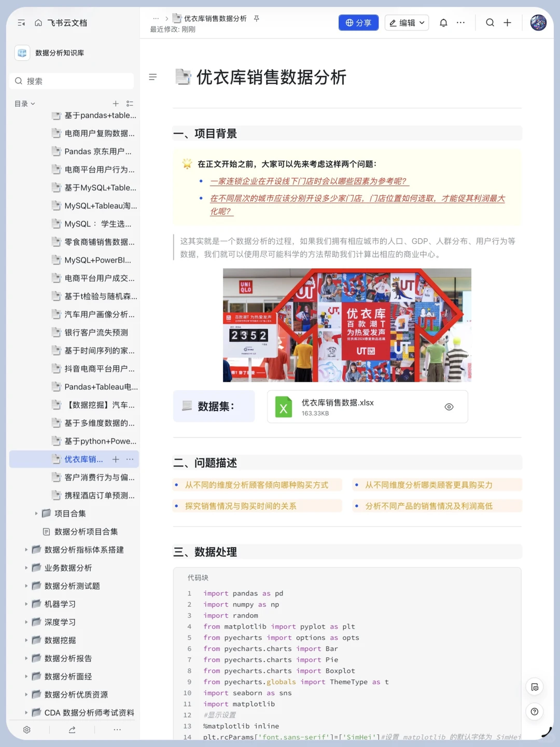Pin the document via pushpin icon
This screenshot has width=560, height=747.
tap(256, 19)
